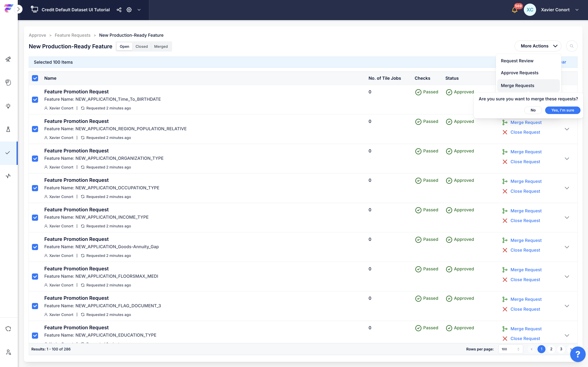588x367 pixels.
Task: Go to page 2 of results
Action: tap(551, 349)
